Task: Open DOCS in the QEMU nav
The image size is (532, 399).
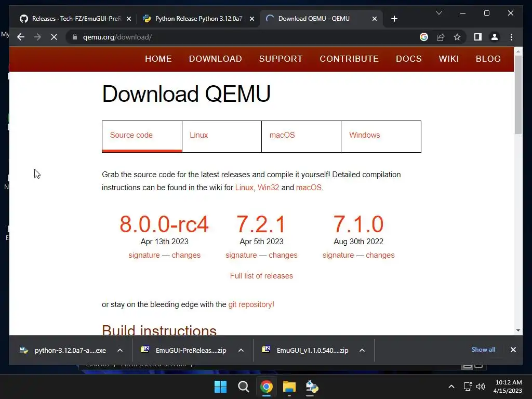Action: click(x=409, y=59)
